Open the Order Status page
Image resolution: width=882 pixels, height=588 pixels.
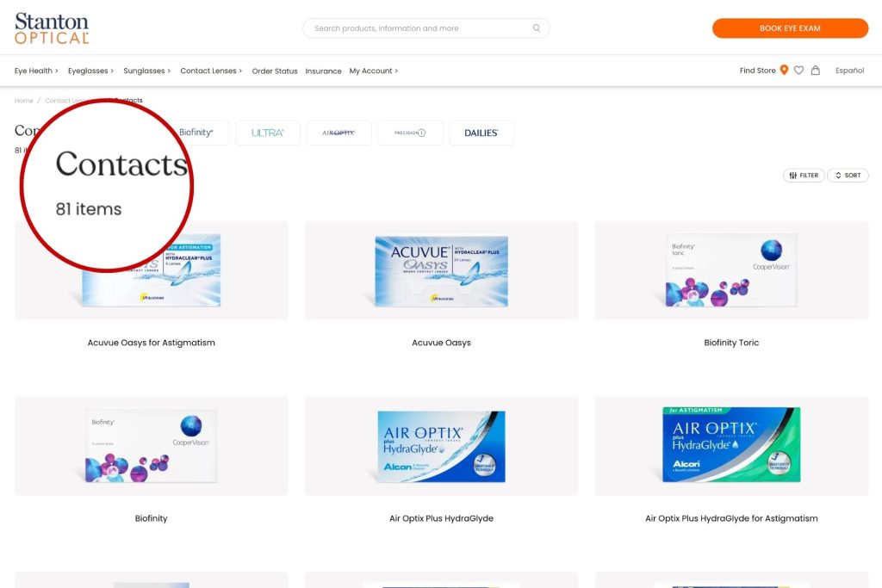[275, 71]
